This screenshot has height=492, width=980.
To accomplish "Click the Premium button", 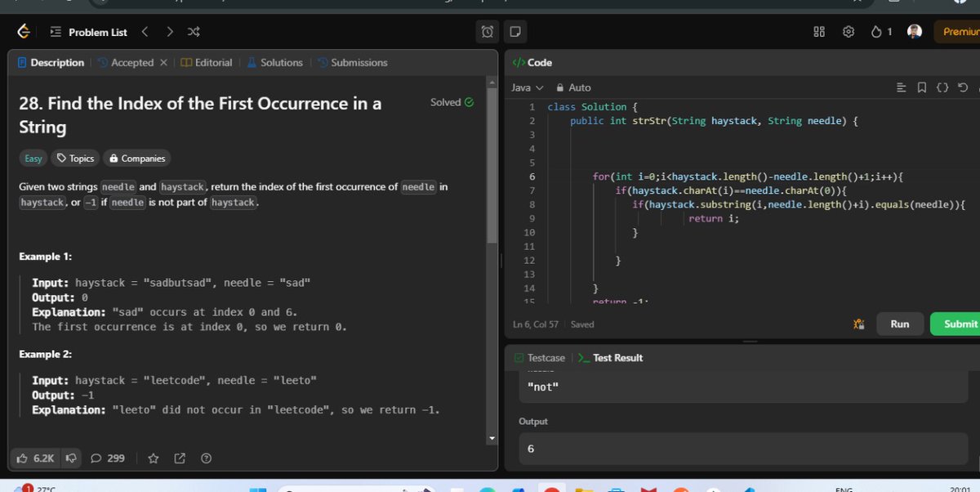I will 957,32.
